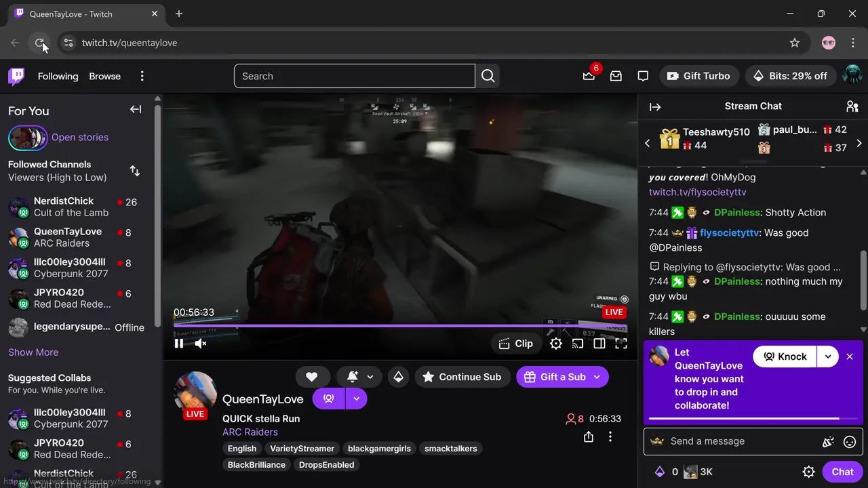Open the three-dot more menu in top nav
This screenshot has height=488, width=868.
pos(142,76)
